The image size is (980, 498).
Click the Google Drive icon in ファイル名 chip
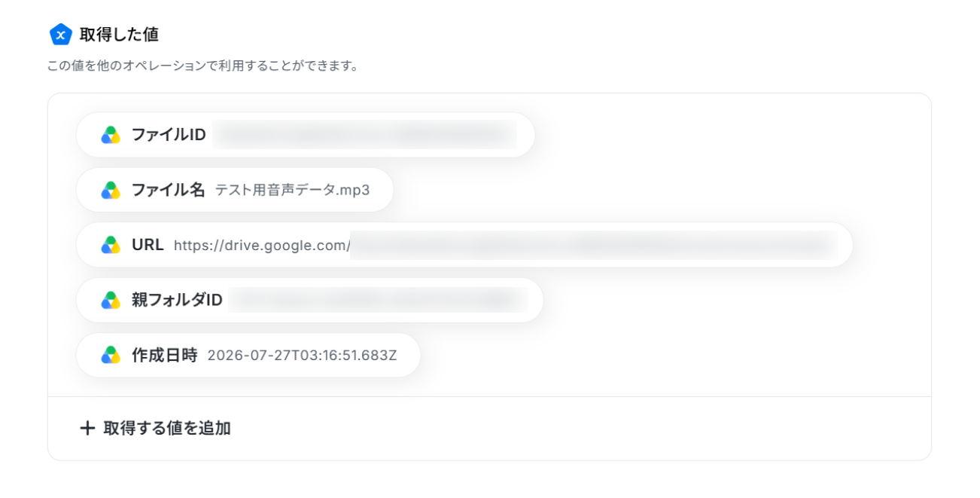pyautogui.click(x=111, y=190)
